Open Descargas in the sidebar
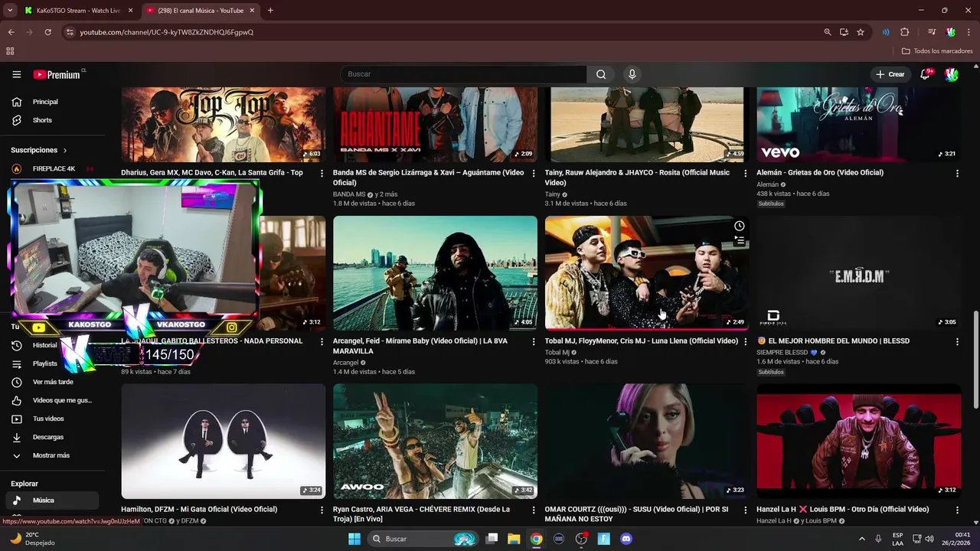The width and height of the screenshot is (980, 551). pos(50,437)
